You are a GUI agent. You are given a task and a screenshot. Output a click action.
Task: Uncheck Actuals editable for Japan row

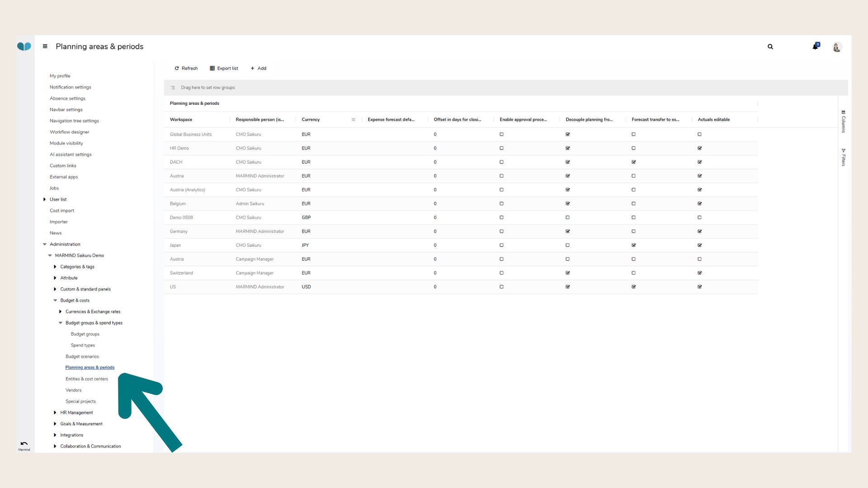699,245
